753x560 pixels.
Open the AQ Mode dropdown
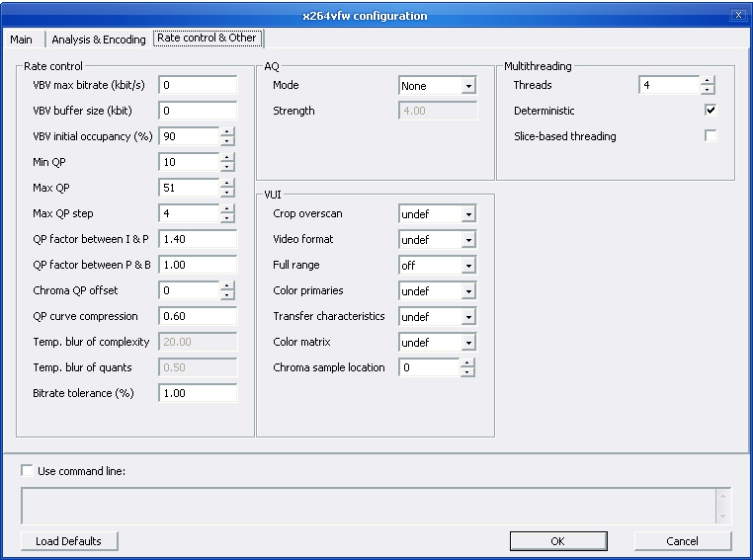click(x=467, y=86)
